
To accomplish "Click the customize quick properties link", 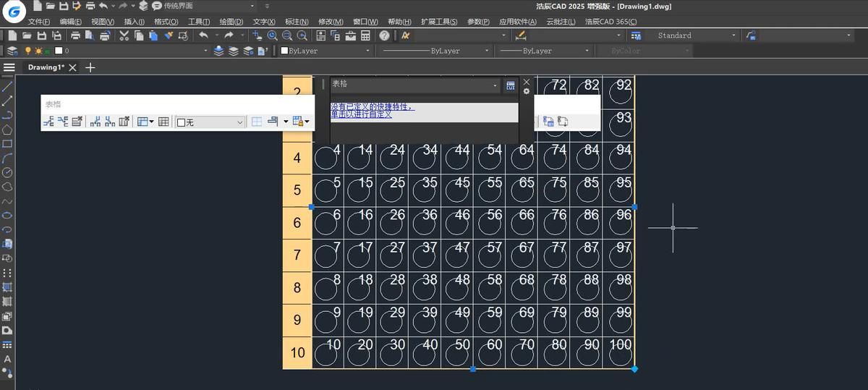I will click(x=361, y=114).
